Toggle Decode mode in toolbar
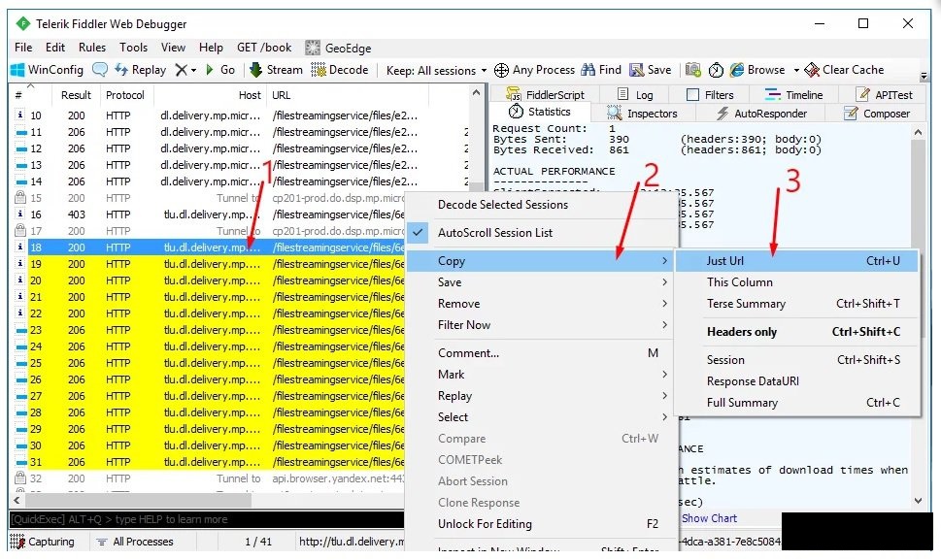941x560 pixels. (x=340, y=70)
